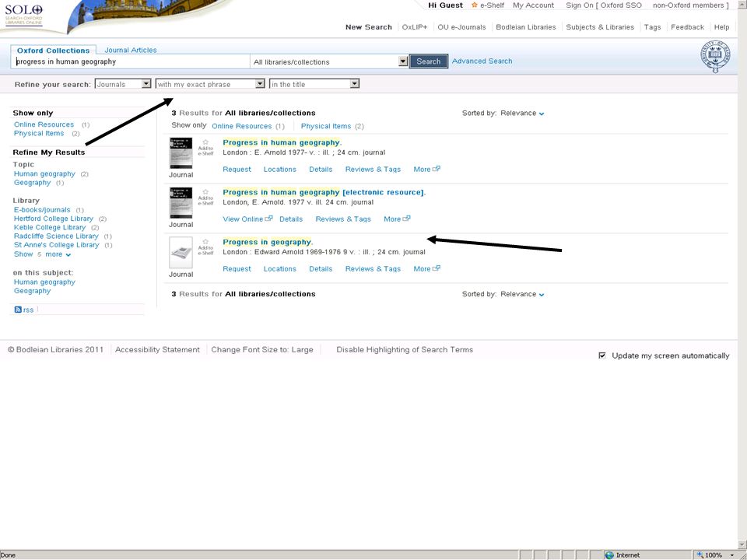Filter by Physical Items in left sidebar
This screenshot has height=560, width=747.
(x=39, y=133)
